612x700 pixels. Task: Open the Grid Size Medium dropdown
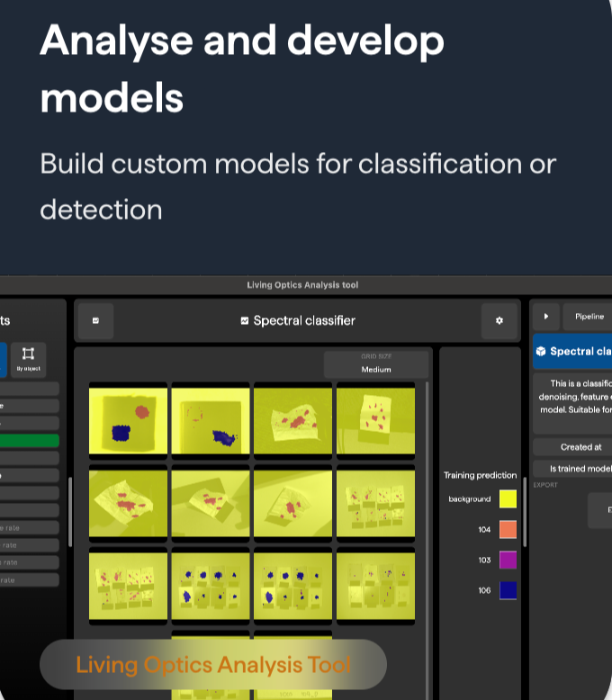click(x=375, y=364)
